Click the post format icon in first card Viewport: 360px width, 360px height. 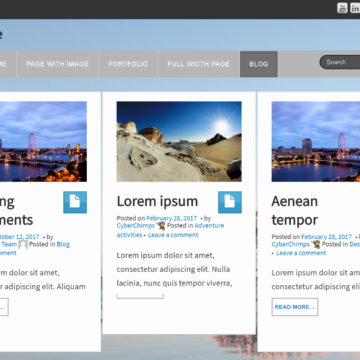pos(75,202)
